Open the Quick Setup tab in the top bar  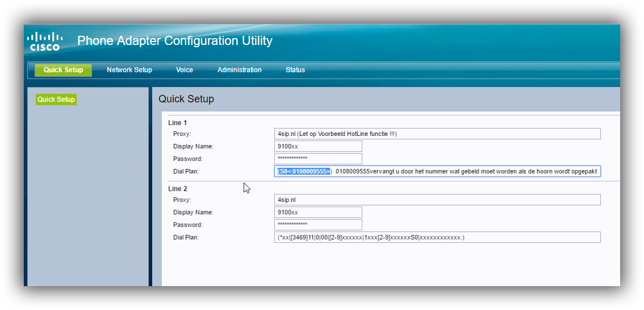pyautogui.click(x=63, y=70)
